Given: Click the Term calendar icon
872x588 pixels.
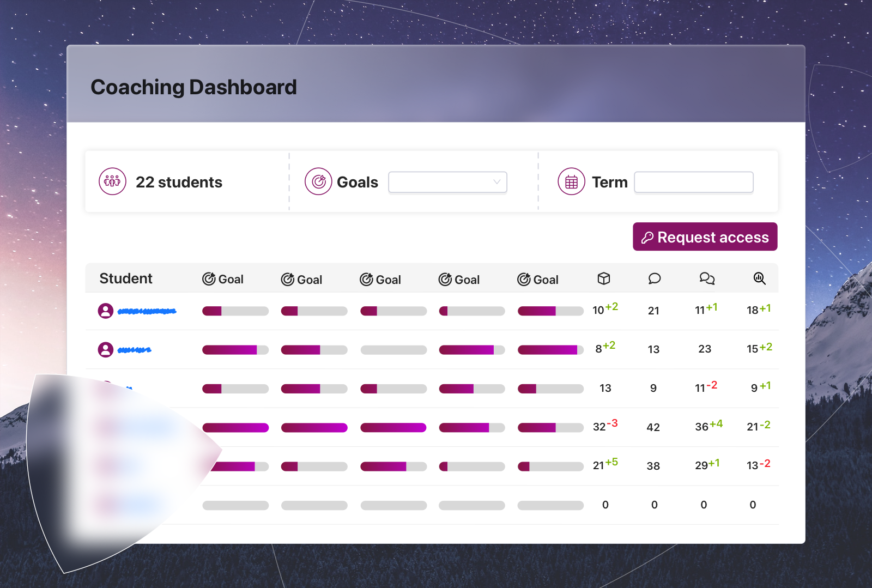Looking at the screenshot, I should click(571, 181).
